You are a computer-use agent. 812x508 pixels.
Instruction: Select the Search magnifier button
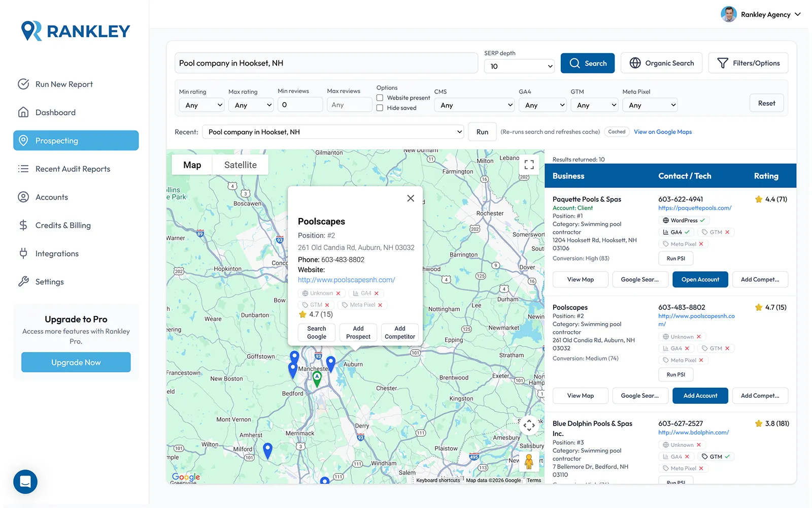587,62
